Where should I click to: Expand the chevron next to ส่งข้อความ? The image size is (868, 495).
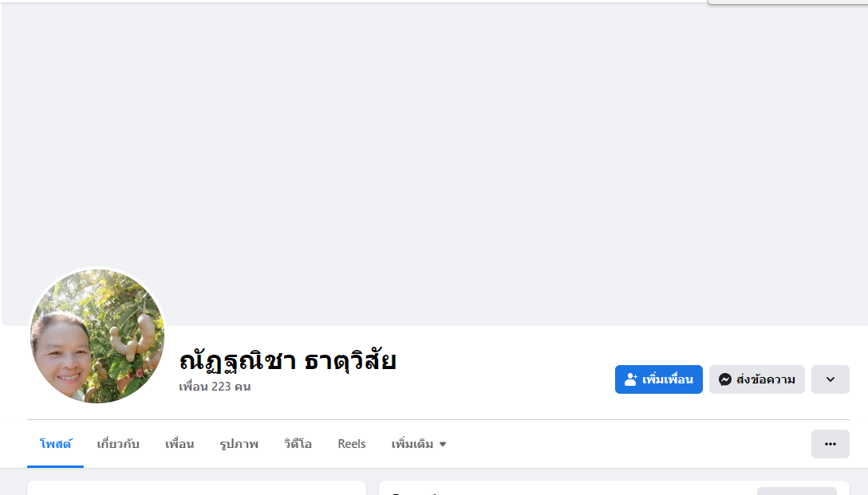830,379
